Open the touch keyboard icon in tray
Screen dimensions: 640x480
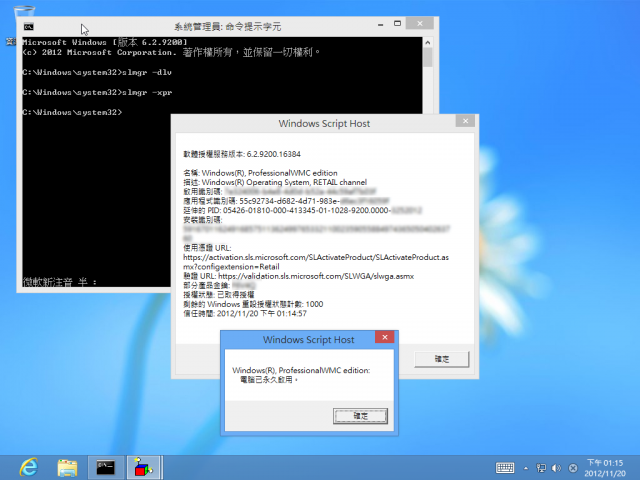pyautogui.click(x=505, y=468)
